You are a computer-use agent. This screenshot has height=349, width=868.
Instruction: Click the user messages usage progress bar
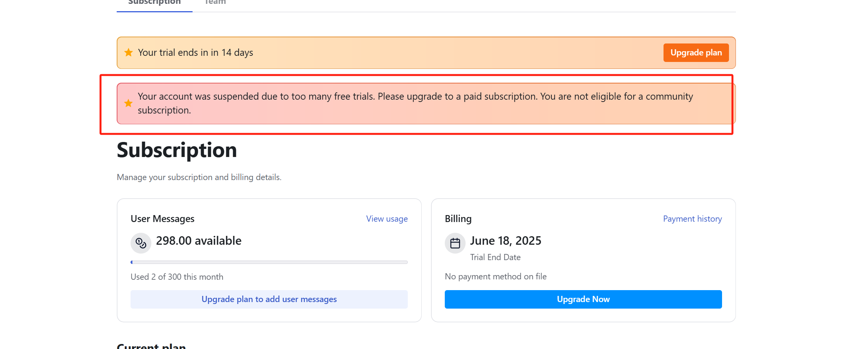pos(269,262)
